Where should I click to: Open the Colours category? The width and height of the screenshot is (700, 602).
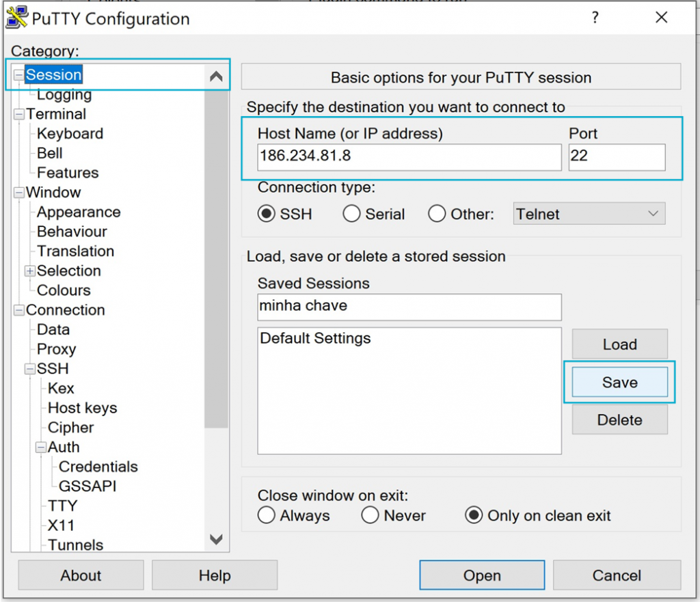64,290
